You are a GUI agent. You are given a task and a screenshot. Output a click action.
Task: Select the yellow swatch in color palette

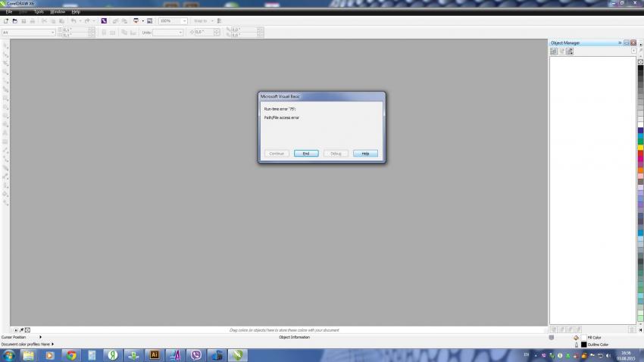tap(640, 145)
